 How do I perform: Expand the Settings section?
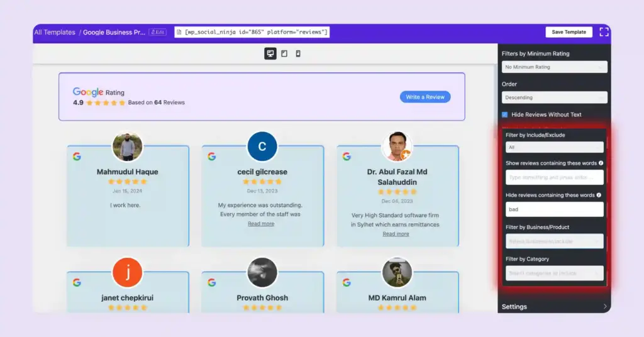point(554,307)
